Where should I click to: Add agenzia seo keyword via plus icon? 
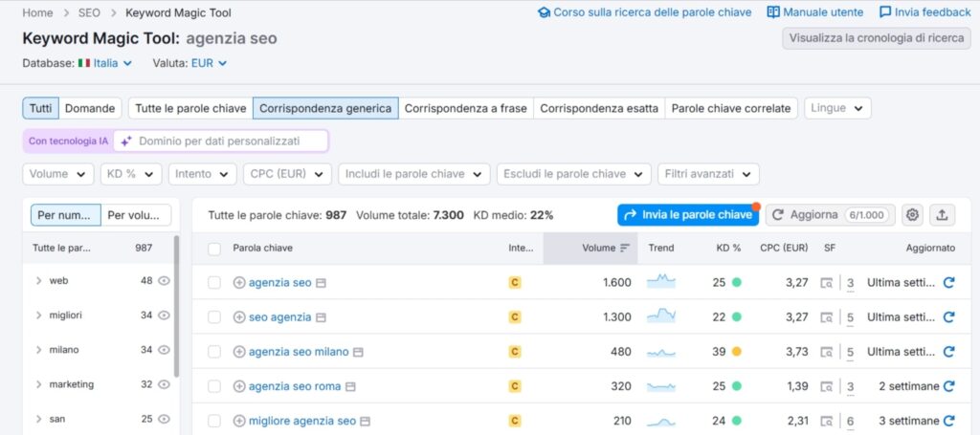coord(239,283)
